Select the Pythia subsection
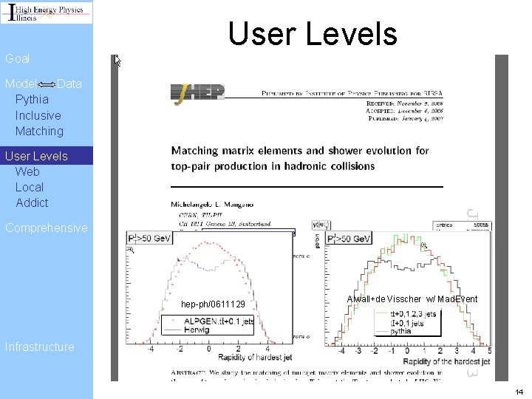 click(32, 100)
